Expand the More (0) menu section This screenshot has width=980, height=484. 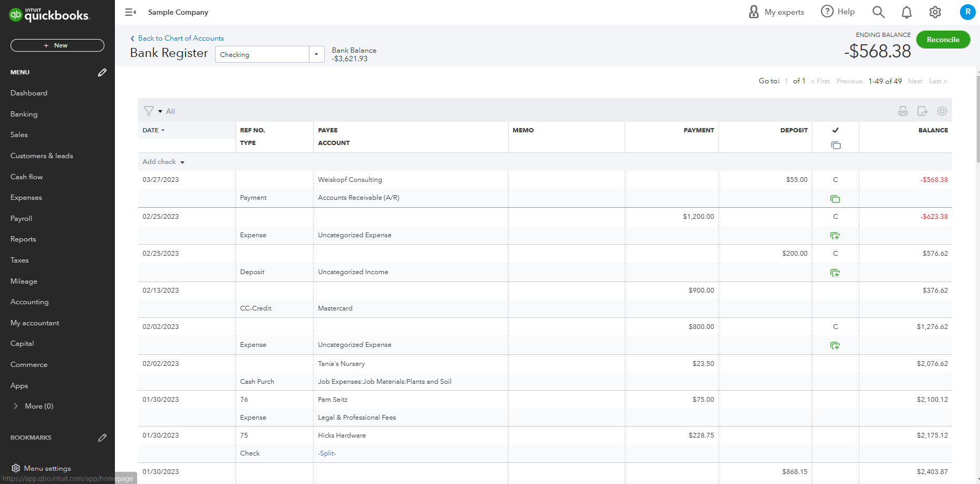click(x=16, y=406)
